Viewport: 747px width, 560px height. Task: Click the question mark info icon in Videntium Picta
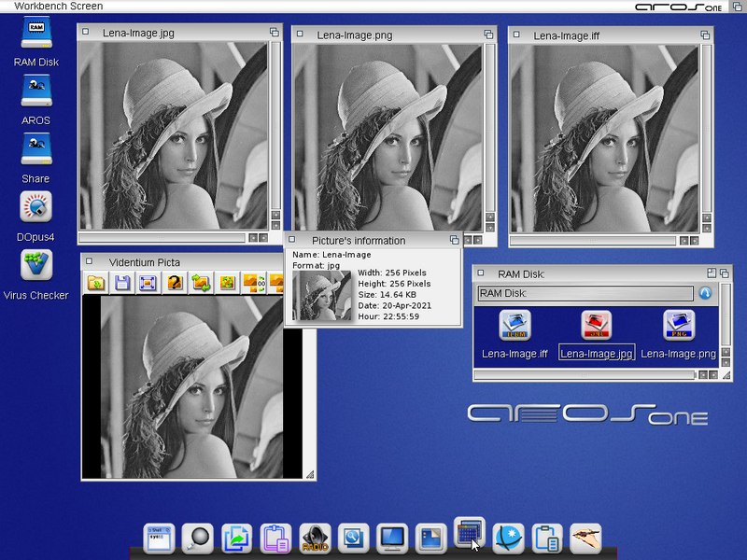(x=175, y=284)
